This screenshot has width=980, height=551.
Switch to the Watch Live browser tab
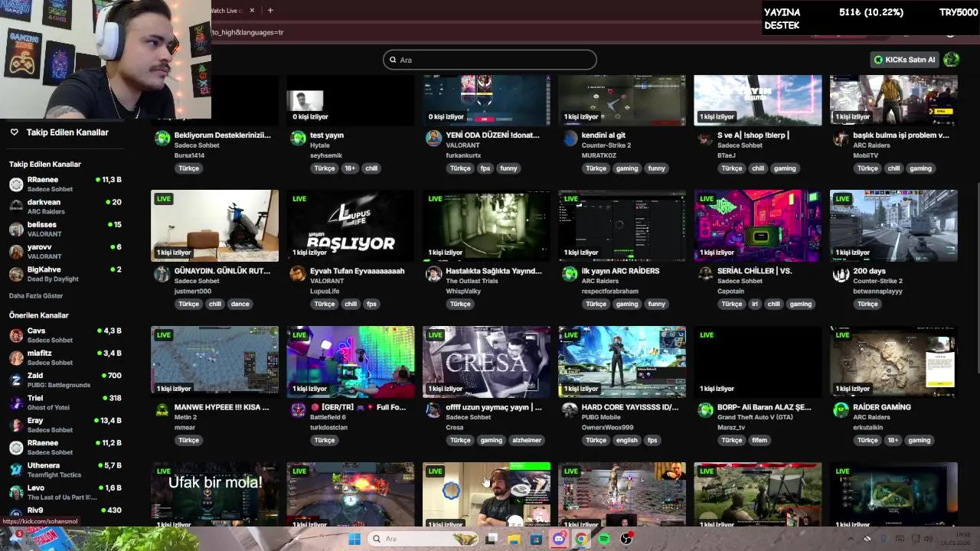click(227, 11)
